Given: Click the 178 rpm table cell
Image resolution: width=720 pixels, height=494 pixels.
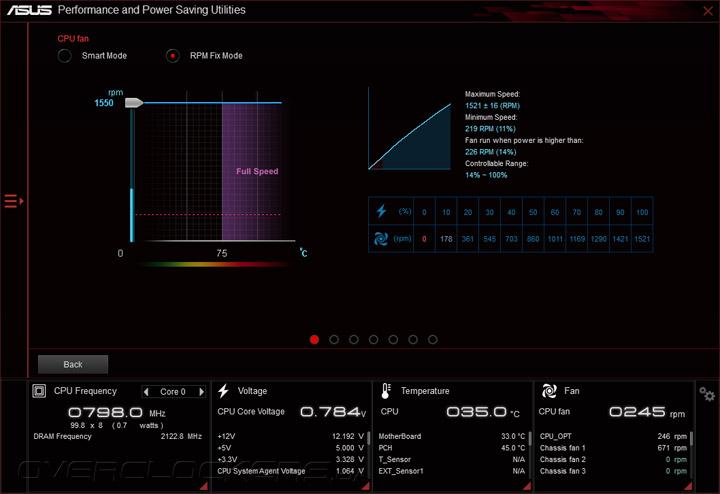Looking at the screenshot, I should [446, 239].
